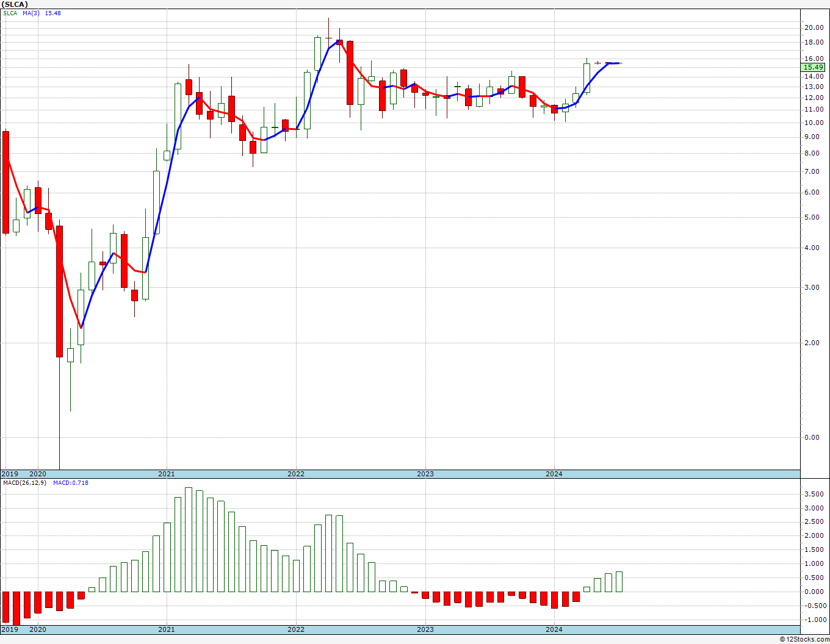Screen dimensions: 830x644
Task: Click 2024 on the price chart time axis
Action: [x=554, y=474]
